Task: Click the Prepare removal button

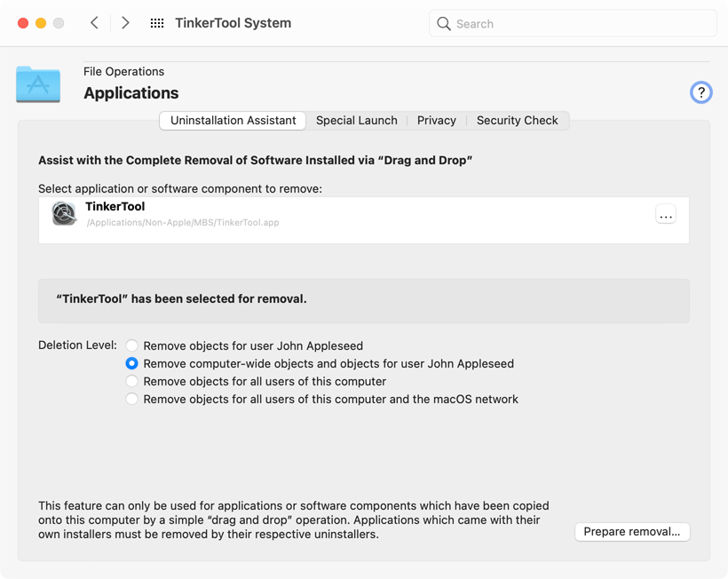Action: coord(632,532)
